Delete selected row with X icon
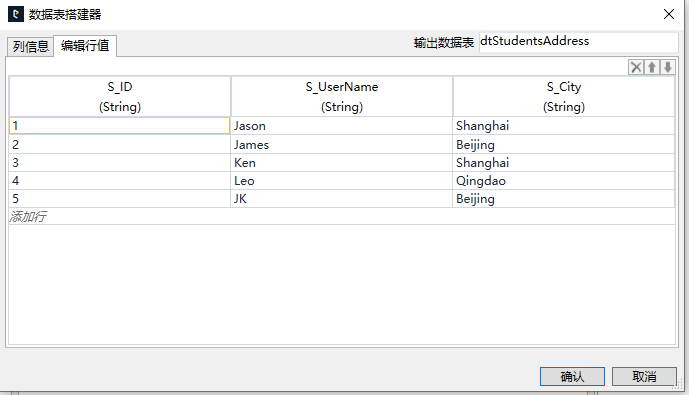 636,67
